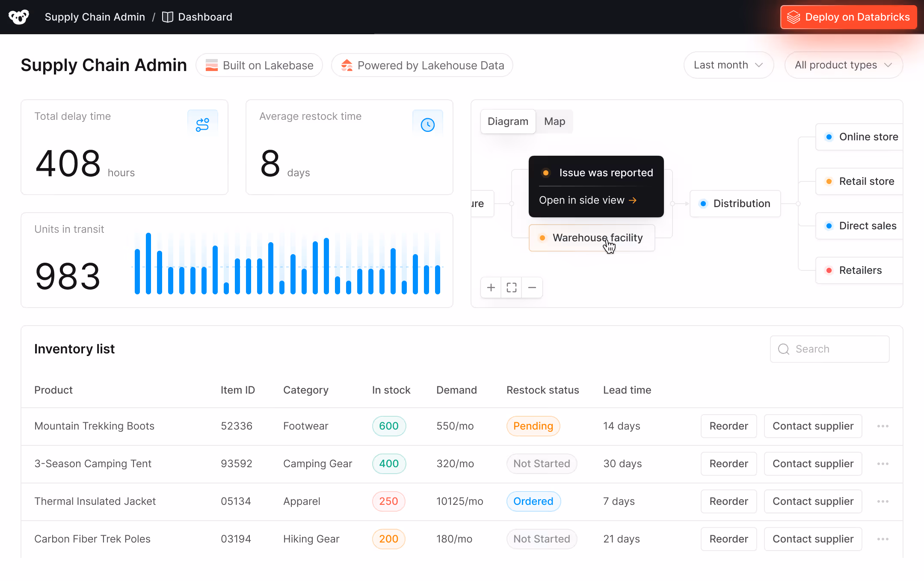Toggle the Pending restock status for Mountain Trekking Boots

(x=533, y=426)
